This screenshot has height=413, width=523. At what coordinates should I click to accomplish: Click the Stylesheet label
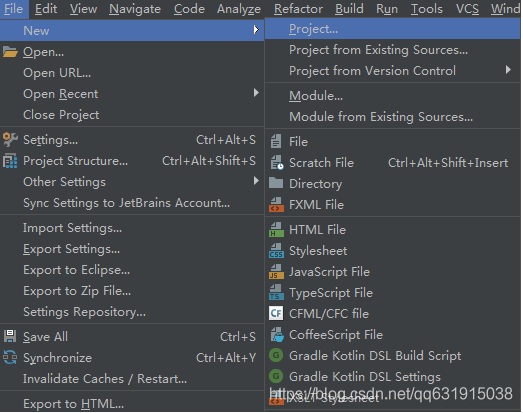tap(318, 251)
